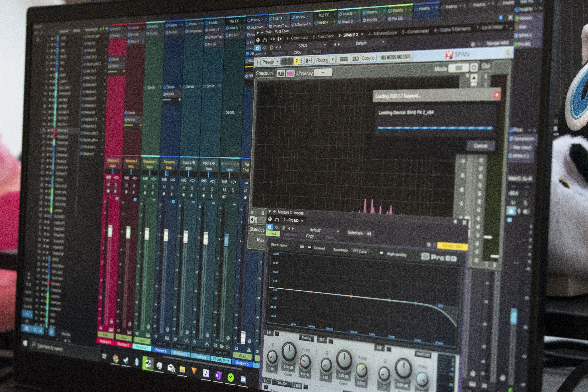
Task: Click the micro view knob icon for Main inserts
Action: [258, 40]
